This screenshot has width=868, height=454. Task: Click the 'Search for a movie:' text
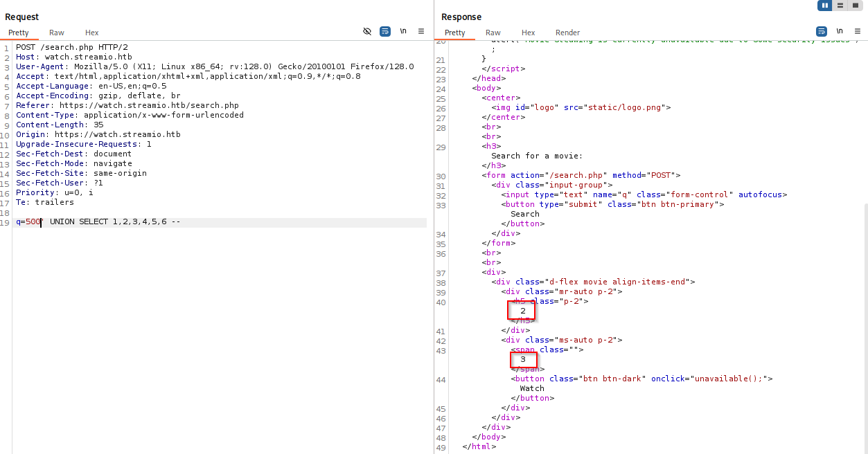tap(537, 156)
